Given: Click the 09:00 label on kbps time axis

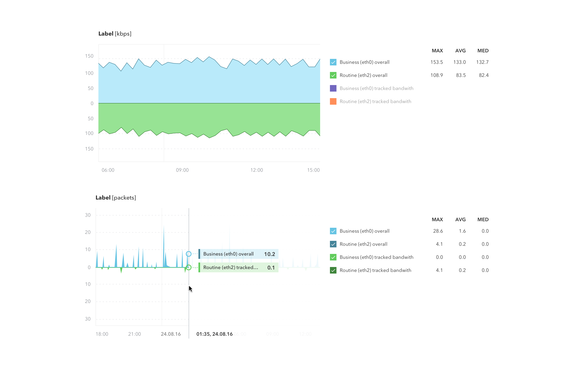Looking at the screenshot, I should (x=182, y=170).
